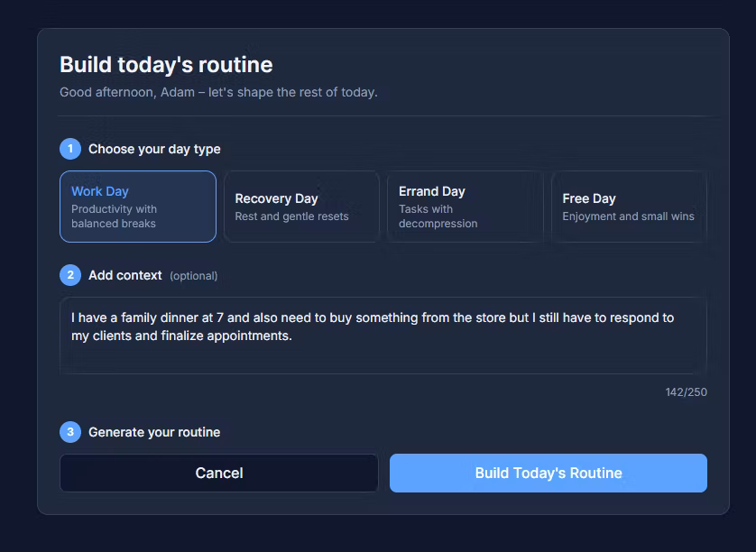Click the "(optional)" hint text

pos(194,276)
